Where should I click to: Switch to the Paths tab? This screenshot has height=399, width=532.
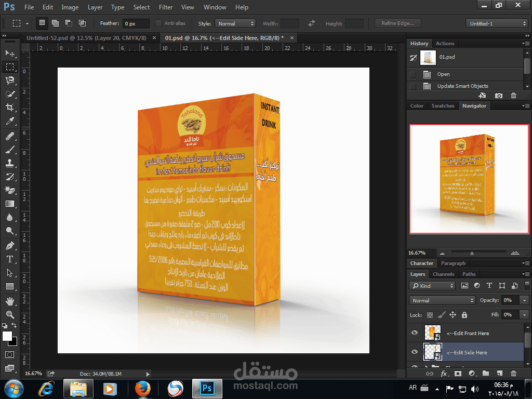469,274
